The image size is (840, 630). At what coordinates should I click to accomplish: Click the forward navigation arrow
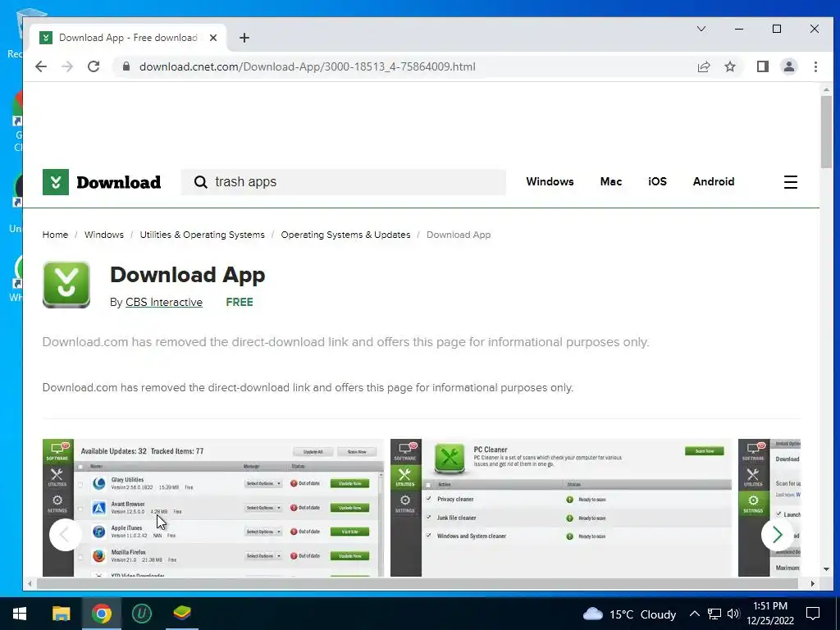coord(67,66)
